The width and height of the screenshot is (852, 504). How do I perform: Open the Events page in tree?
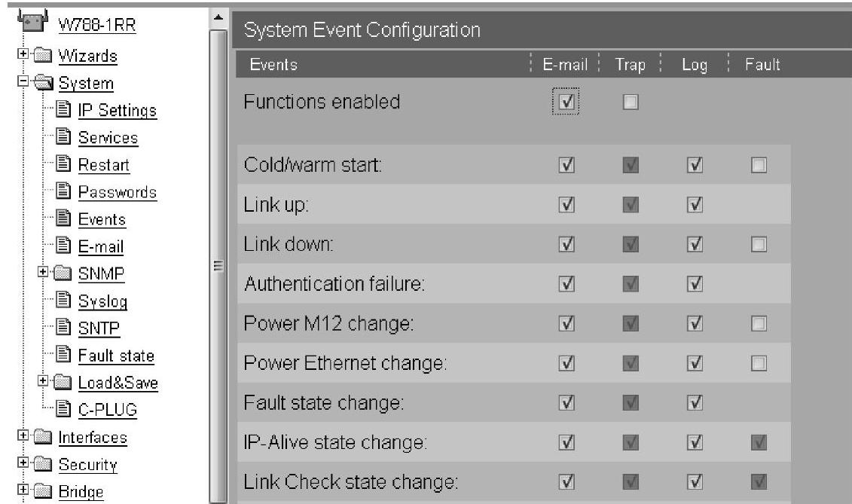pos(101,219)
